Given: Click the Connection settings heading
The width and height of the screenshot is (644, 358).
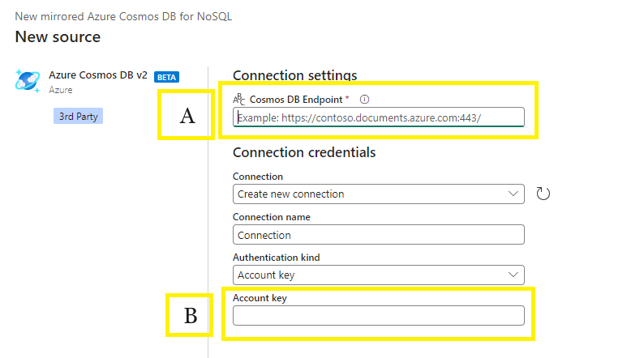Looking at the screenshot, I should 294,75.
